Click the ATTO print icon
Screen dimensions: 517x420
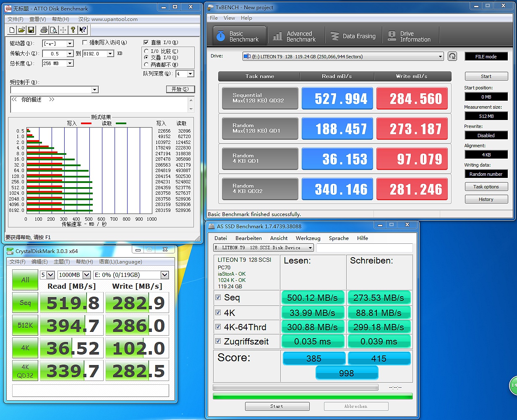pos(44,30)
